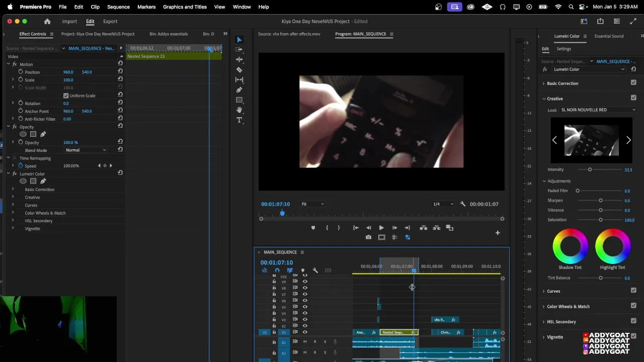Viewport: 644px width, 362px height.
Task: Select the Razor tool
Action: click(x=239, y=70)
